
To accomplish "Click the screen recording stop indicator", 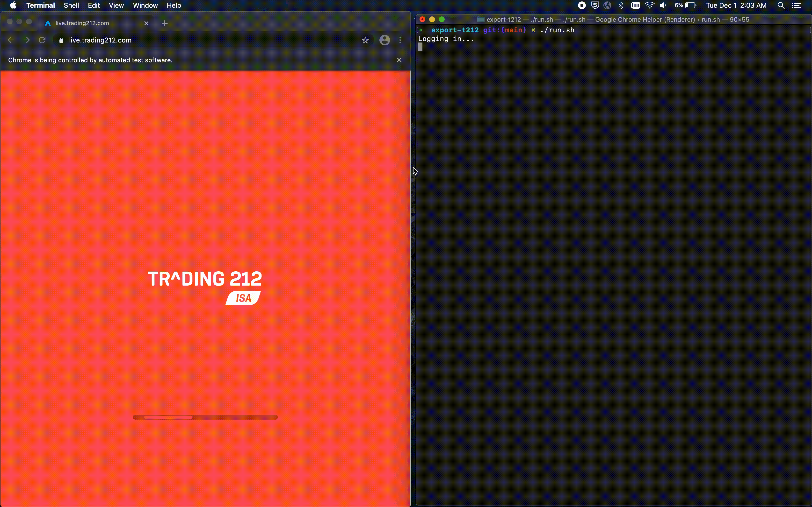I will (x=582, y=5).
